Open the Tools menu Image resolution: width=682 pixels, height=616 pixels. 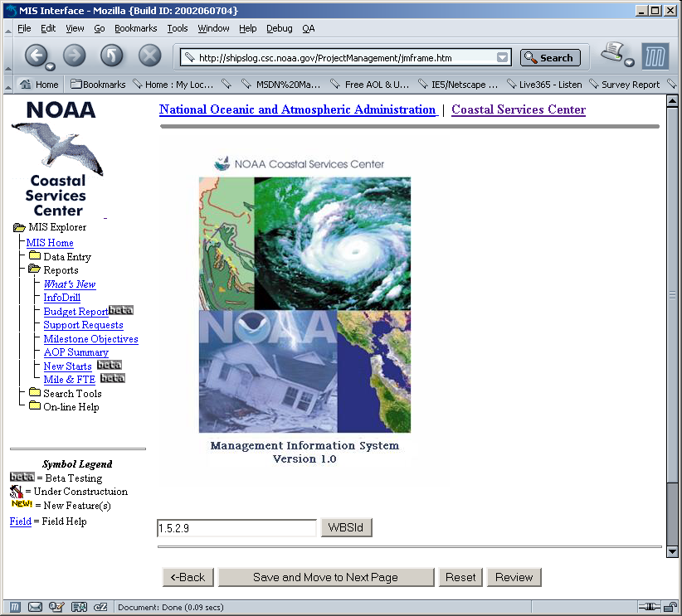[x=178, y=28]
